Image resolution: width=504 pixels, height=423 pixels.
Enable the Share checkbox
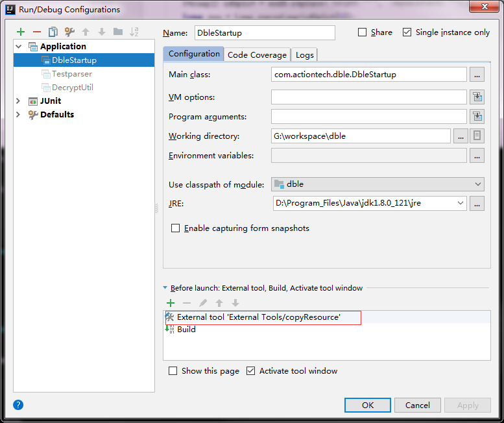(363, 32)
